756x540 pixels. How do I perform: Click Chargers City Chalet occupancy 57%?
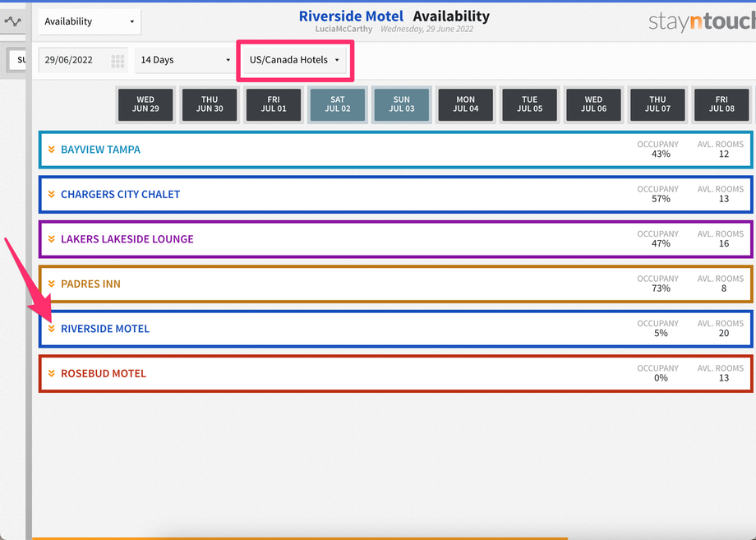click(661, 199)
